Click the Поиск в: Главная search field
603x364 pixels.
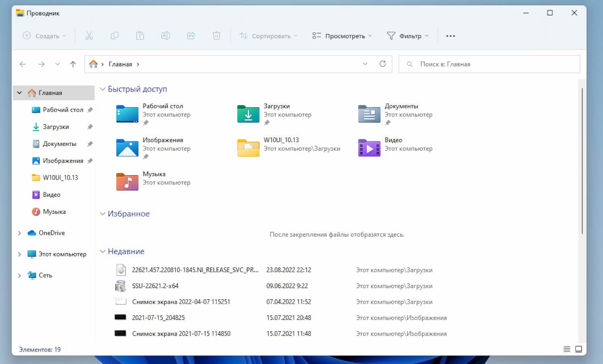tap(489, 64)
